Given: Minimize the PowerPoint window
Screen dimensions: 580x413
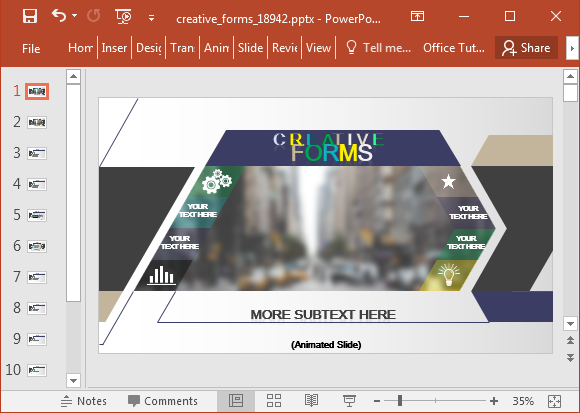Looking at the screenshot, I should pos(464,16).
